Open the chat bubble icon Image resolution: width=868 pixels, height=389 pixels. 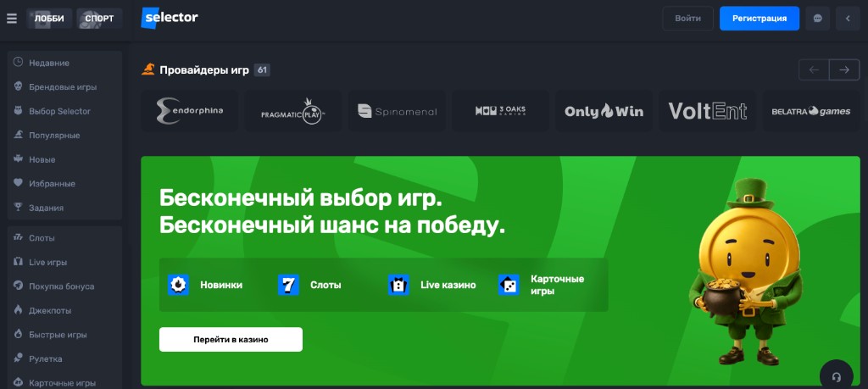pos(818,19)
